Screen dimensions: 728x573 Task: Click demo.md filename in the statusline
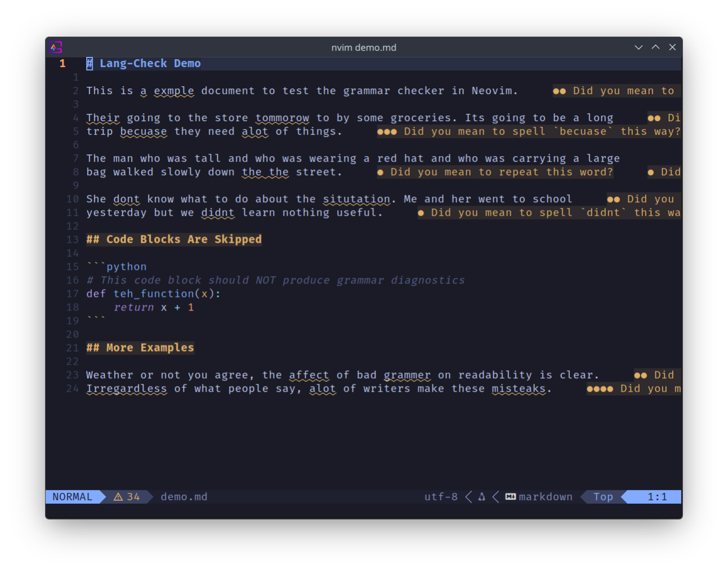click(184, 496)
